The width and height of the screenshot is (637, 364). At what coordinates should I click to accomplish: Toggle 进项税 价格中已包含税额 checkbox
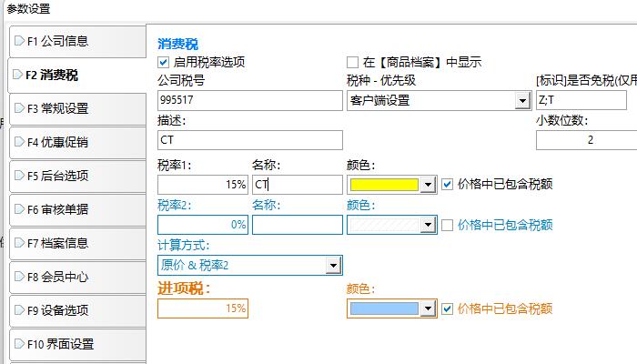447,309
